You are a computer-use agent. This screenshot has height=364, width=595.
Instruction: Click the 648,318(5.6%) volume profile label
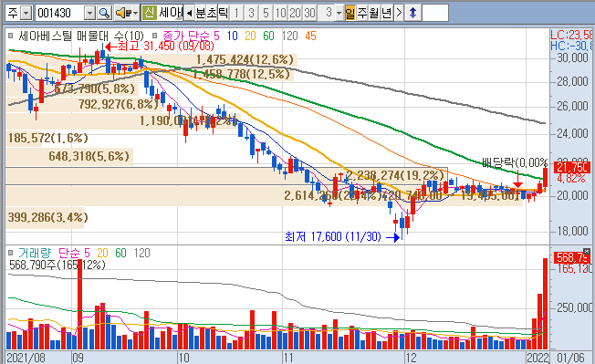click(x=89, y=156)
